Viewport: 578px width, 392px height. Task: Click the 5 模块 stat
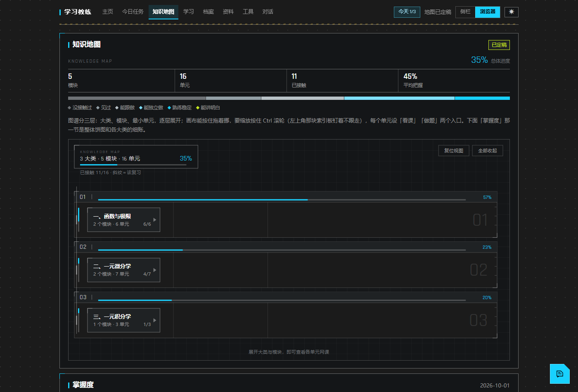point(121,80)
